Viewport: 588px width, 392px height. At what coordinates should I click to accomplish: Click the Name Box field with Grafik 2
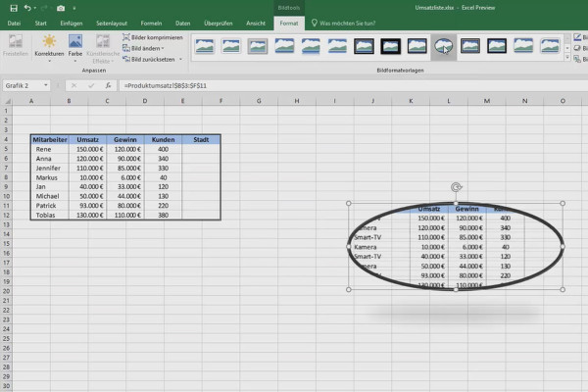tap(23, 85)
